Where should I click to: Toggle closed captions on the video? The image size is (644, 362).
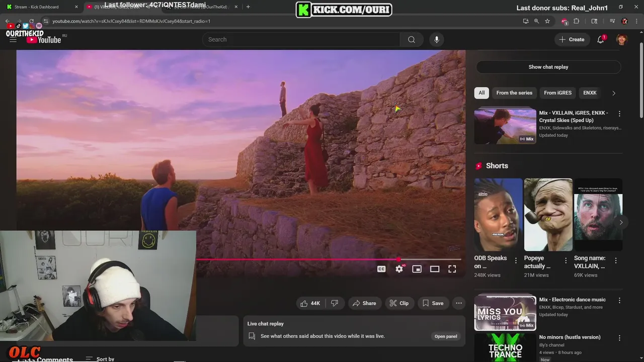click(x=381, y=269)
